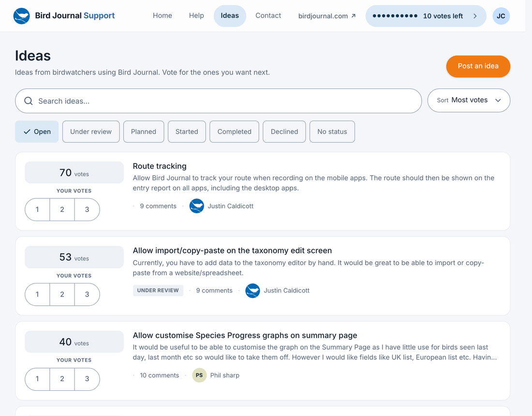The width and height of the screenshot is (532, 416).
Task: Click the PS avatar of Phil sharp
Action: coord(199,375)
